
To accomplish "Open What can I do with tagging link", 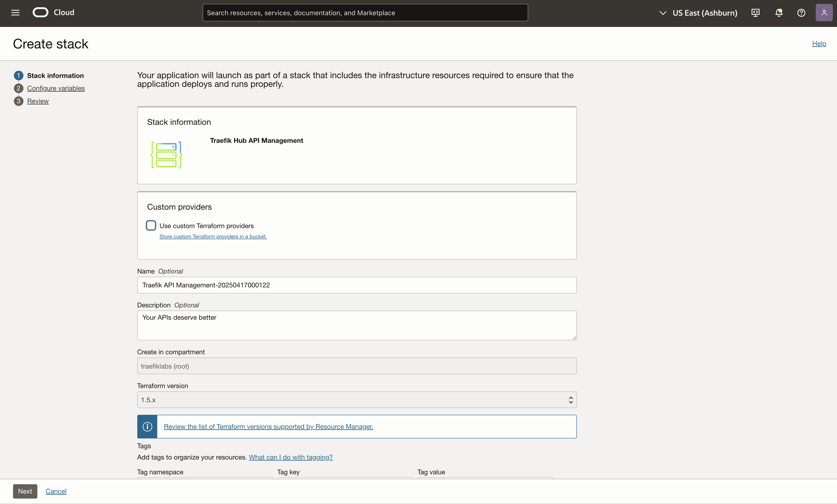I will (290, 457).
